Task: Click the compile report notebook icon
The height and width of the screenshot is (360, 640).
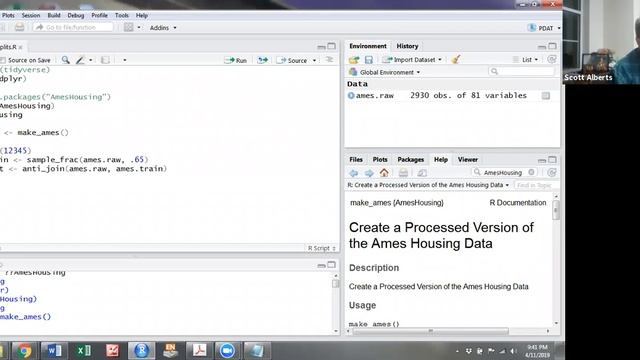Action: click(105, 60)
